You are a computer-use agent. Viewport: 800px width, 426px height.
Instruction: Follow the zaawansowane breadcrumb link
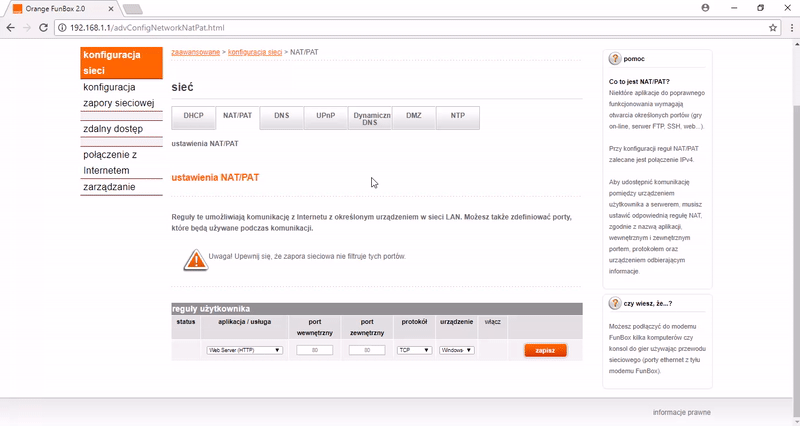click(x=194, y=49)
